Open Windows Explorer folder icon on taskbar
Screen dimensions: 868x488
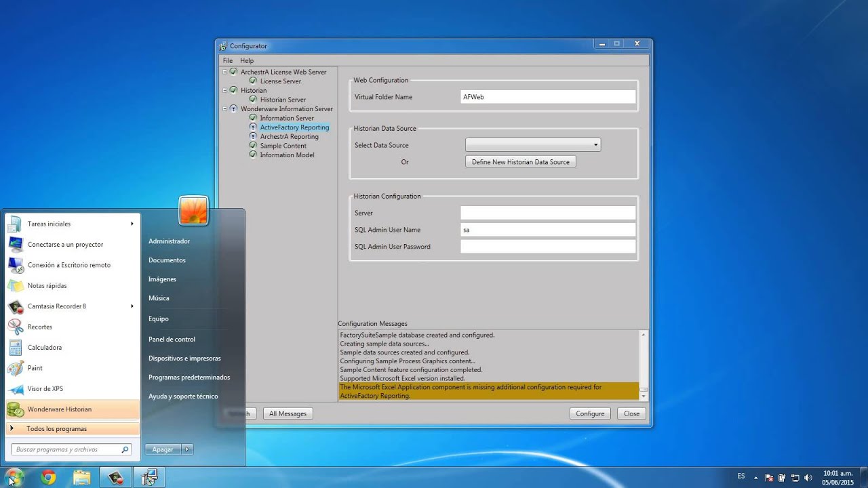tap(81, 477)
